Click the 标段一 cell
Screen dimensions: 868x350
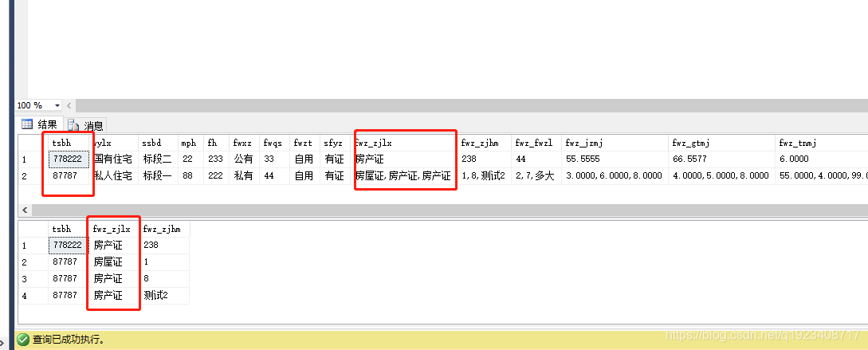pyautogui.click(x=158, y=176)
